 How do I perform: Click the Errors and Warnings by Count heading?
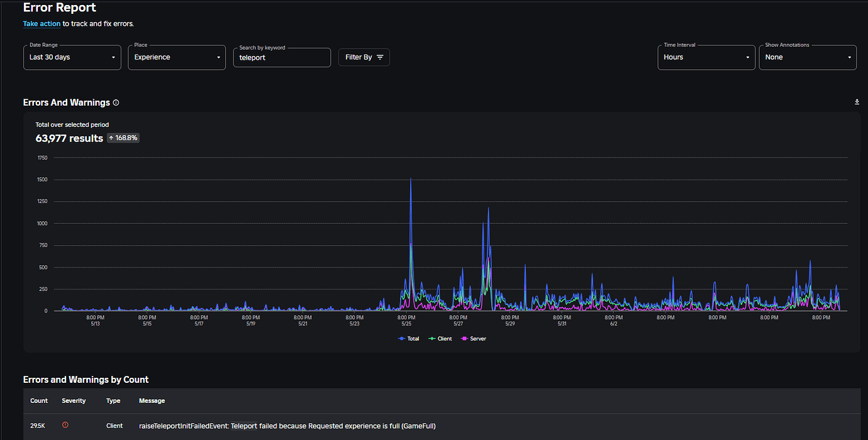tap(86, 380)
